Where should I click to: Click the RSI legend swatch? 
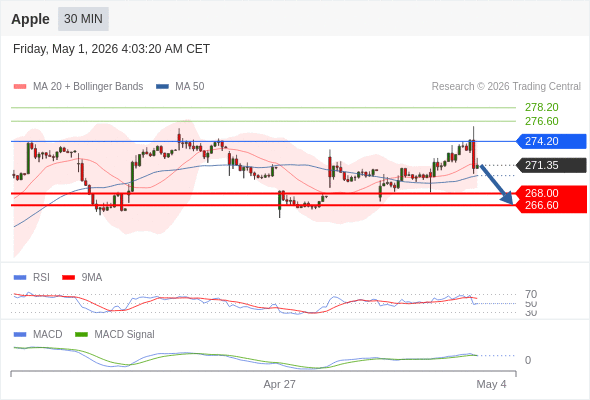pos(20,278)
